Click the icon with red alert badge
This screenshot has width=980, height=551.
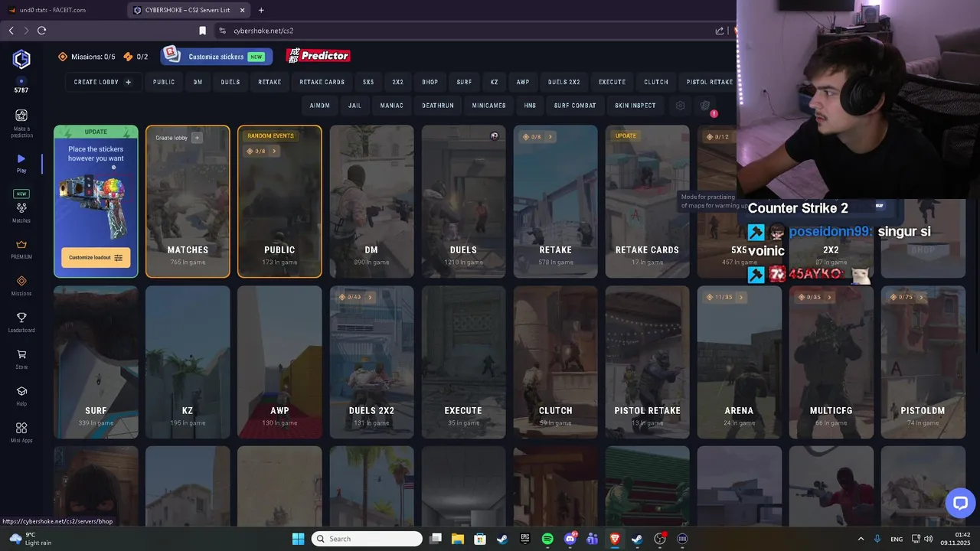point(706,106)
